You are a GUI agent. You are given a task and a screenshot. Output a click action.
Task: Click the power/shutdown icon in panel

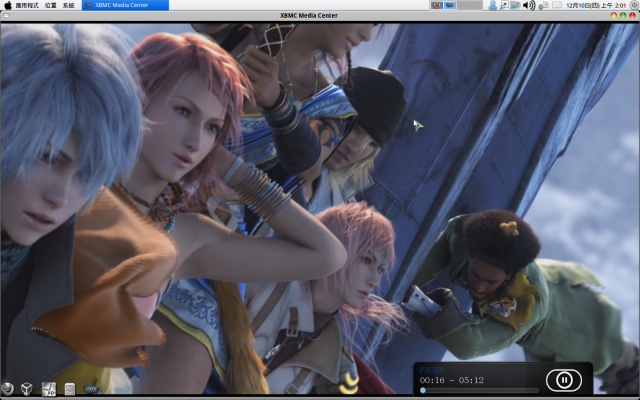point(633,5)
